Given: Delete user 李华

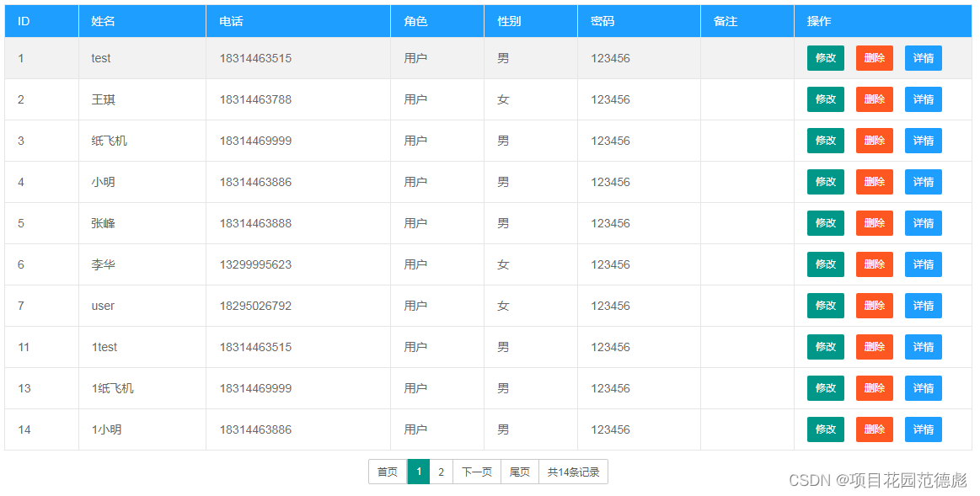Looking at the screenshot, I should pos(874,264).
